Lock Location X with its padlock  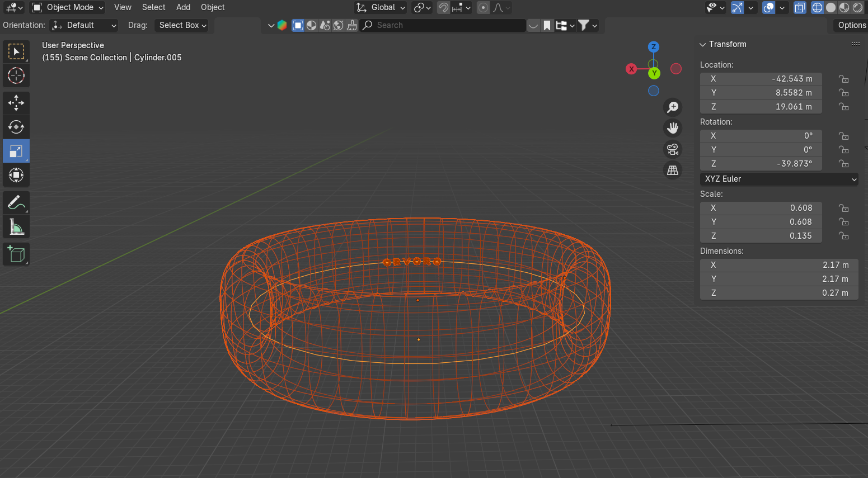[x=844, y=79]
